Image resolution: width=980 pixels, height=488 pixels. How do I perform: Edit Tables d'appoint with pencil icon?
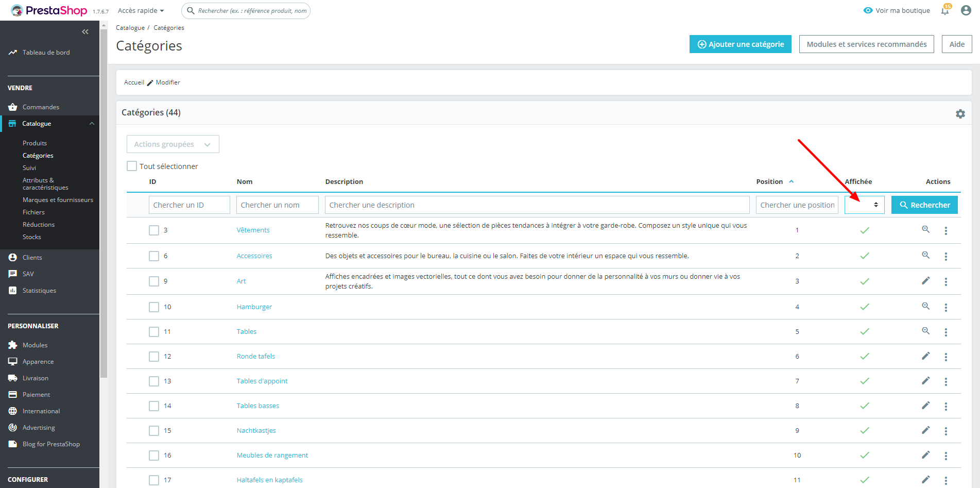click(925, 381)
